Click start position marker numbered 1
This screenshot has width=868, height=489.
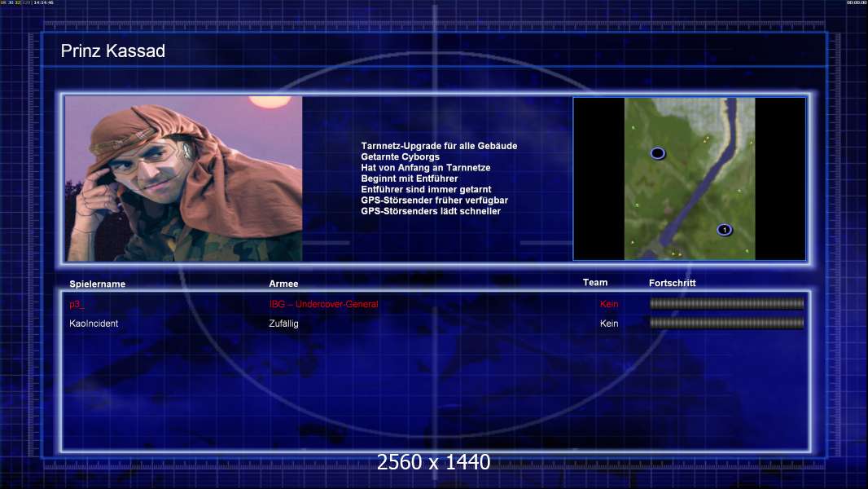click(x=724, y=230)
